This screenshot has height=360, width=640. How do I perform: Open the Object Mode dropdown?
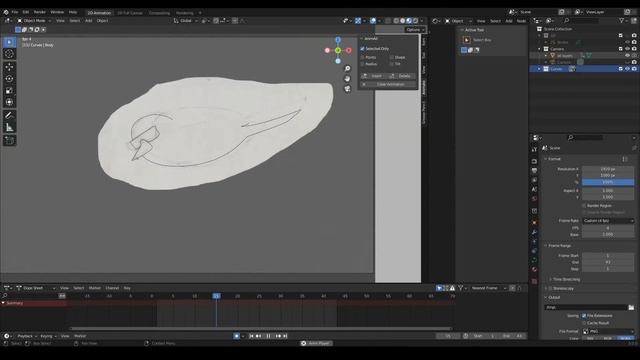pos(34,20)
